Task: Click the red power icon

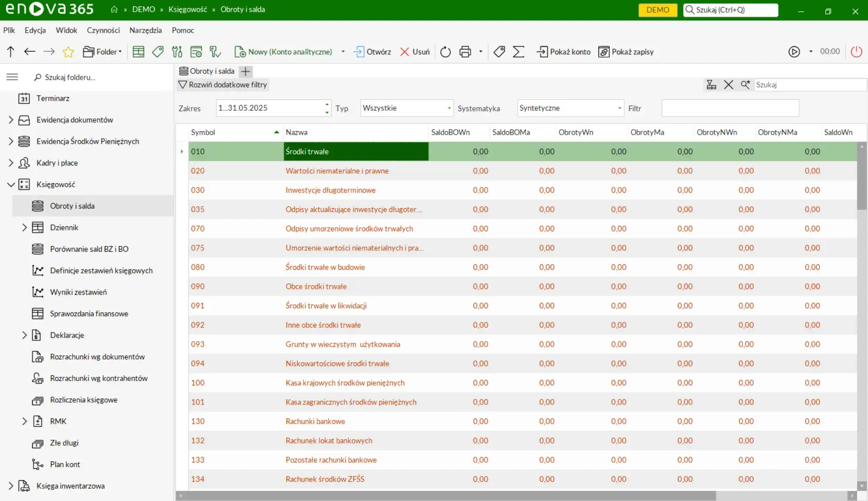Action: click(856, 52)
